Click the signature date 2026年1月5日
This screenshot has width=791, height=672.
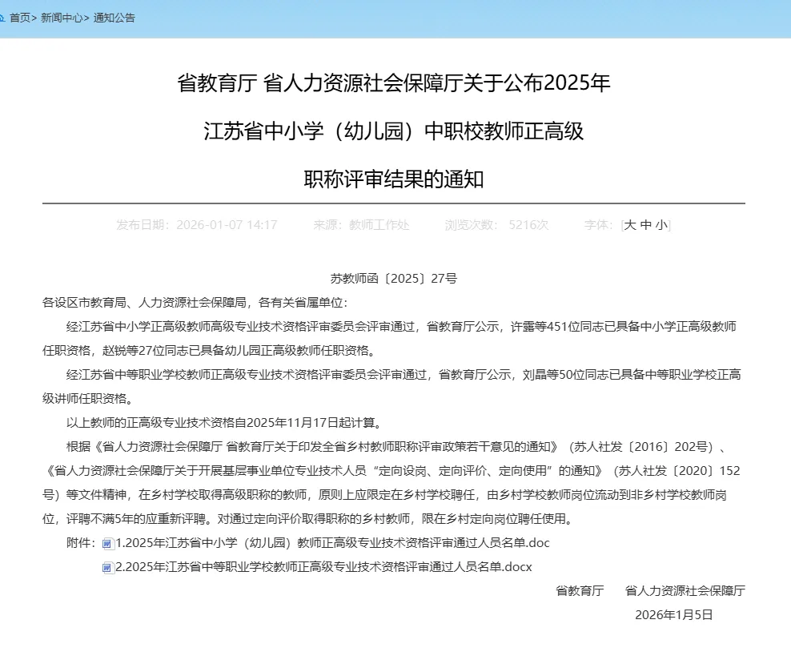pyautogui.click(x=673, y=615)
